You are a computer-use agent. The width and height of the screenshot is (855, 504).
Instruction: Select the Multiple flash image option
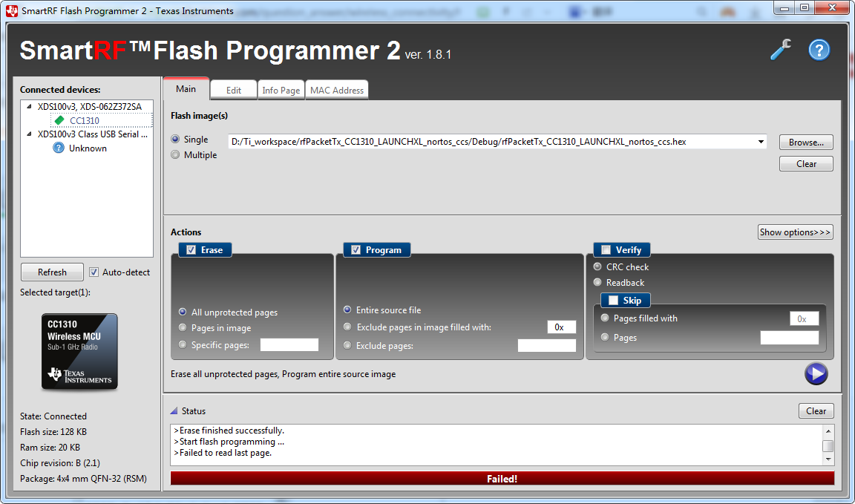pyautogui.click(x=175, y=155)
